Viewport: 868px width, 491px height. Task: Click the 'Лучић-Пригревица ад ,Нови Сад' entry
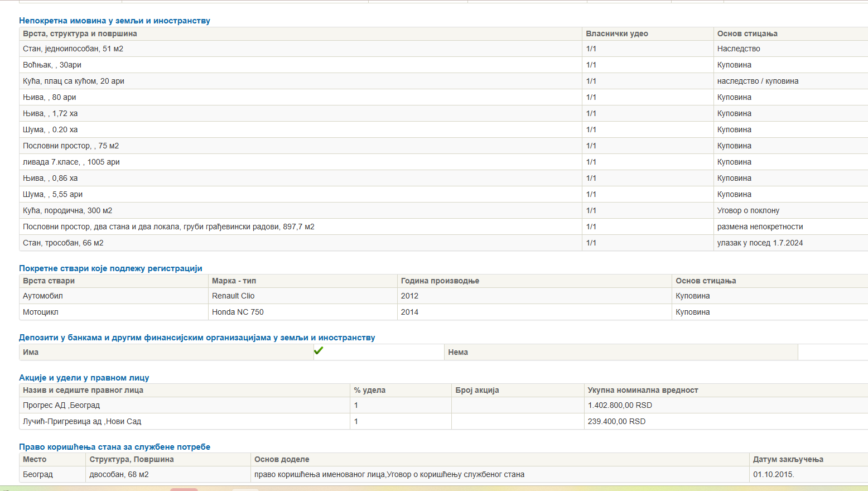(82, 421)
